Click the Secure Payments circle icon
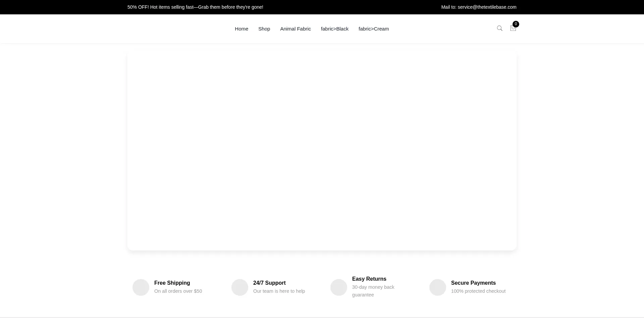Viewport: 644px width, 333px height. pos(438,287)
